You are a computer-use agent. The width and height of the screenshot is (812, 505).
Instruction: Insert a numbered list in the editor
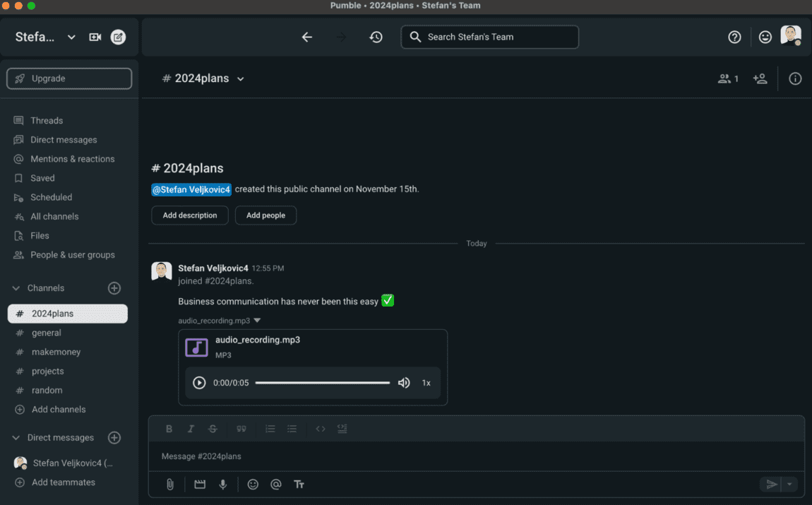(270, 429)
